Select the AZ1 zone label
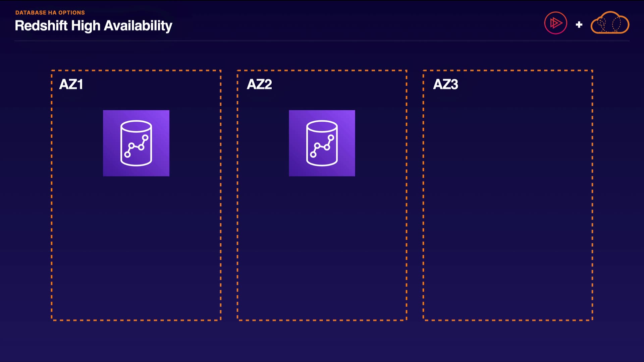The height and width of the screenshot is (362, 644). point(71,84)
